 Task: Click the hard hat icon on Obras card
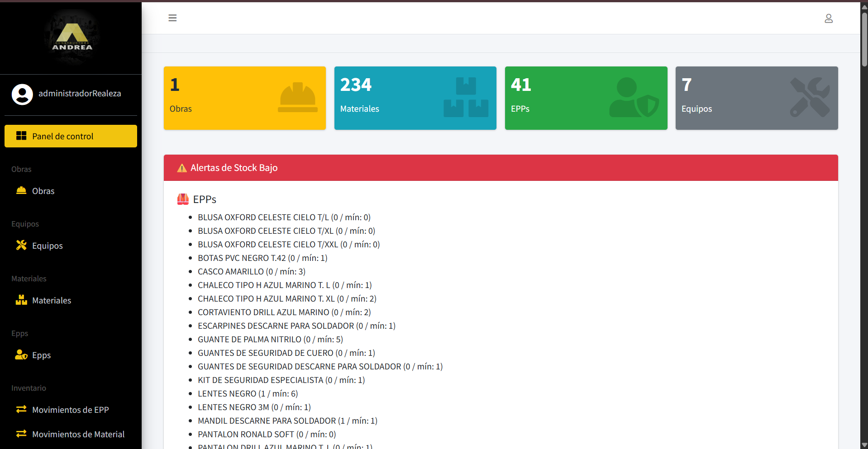297,96
